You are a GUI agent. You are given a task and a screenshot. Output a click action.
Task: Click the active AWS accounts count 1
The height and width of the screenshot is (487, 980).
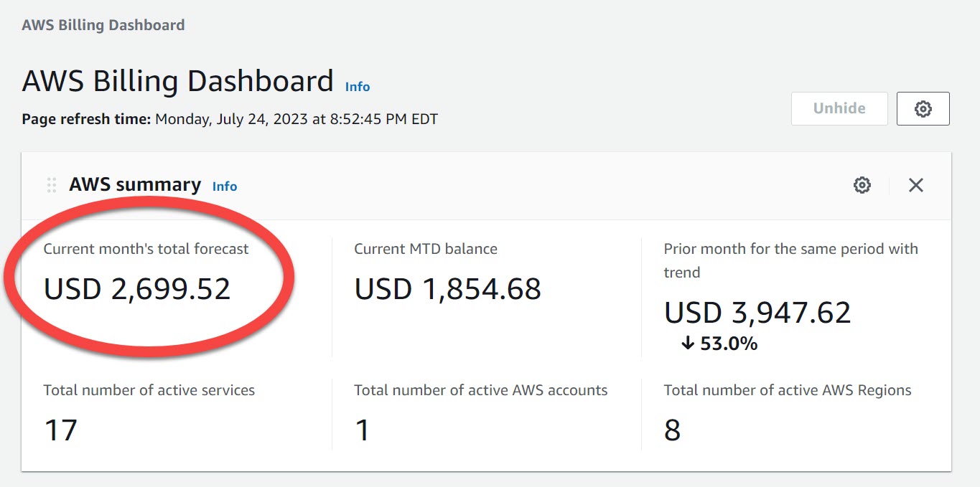(x=363, y=430)
